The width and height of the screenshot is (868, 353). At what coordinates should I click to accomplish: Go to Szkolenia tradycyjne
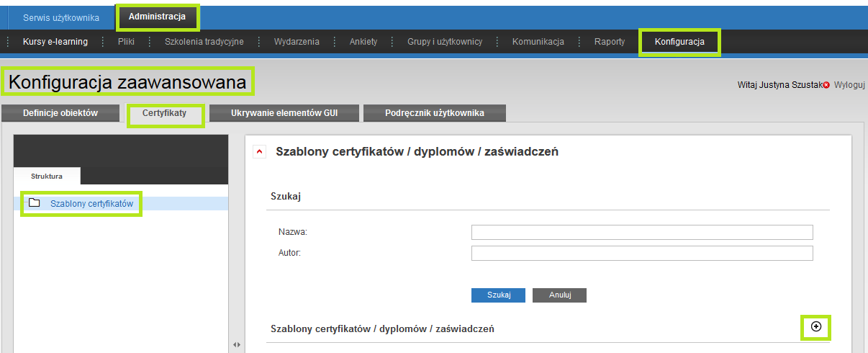204,42
